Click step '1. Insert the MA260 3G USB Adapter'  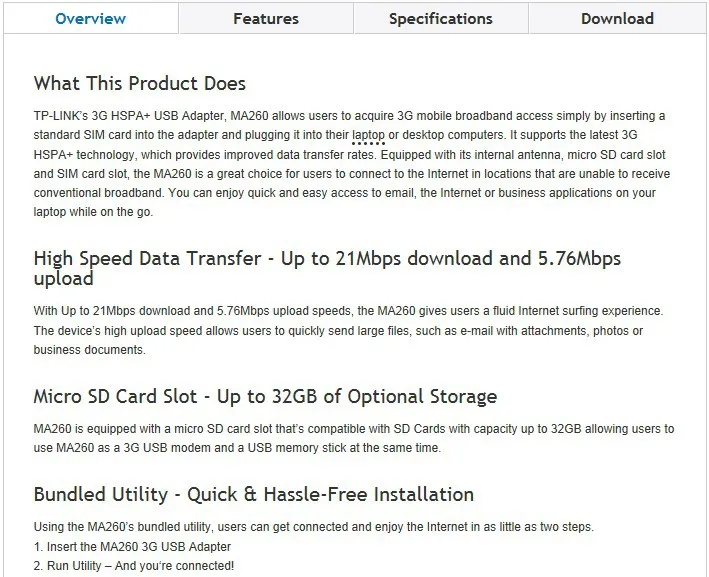pos(132,547)
